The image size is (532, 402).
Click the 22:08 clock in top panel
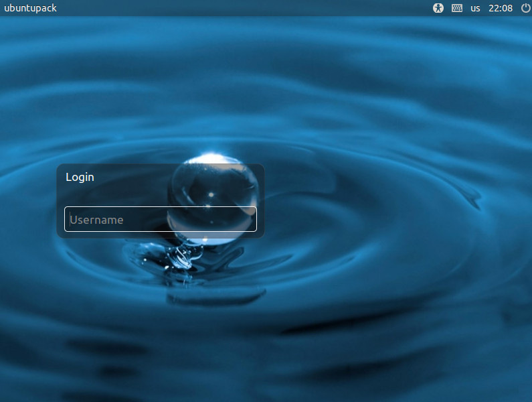point(501,8)
